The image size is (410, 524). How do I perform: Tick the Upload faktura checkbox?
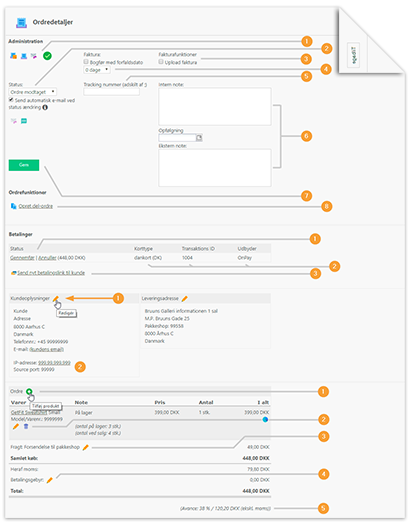pyautogui.click(x=161, y=62)
